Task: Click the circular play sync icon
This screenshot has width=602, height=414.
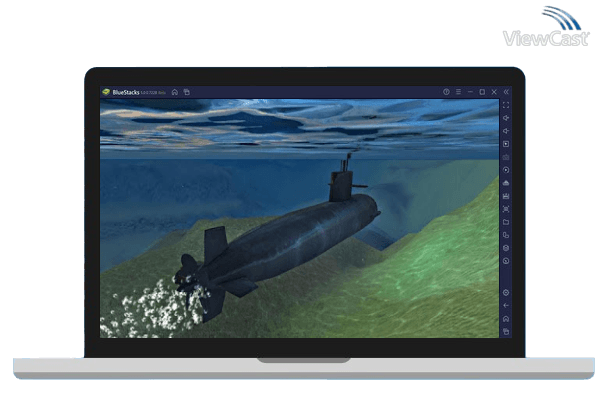Action: [x=506, y=170]
